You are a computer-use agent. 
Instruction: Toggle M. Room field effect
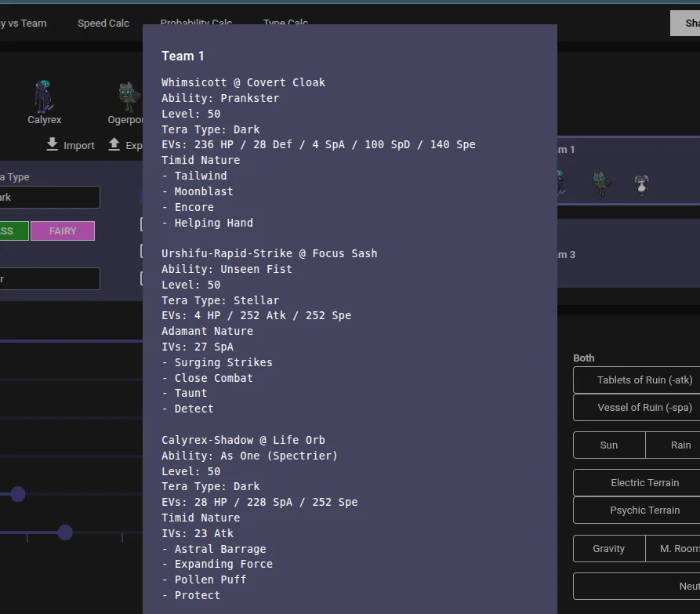(x=673, y=548)
